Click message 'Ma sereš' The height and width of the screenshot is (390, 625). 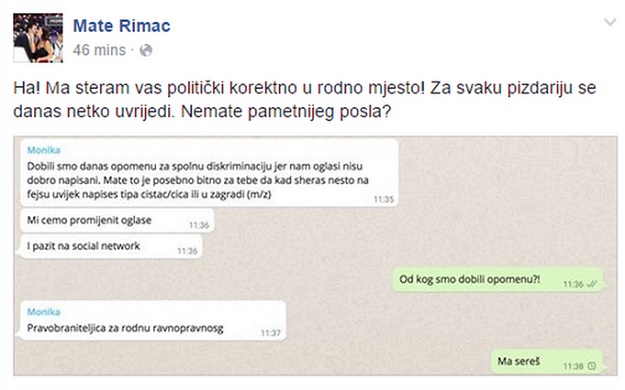[546, 361]
